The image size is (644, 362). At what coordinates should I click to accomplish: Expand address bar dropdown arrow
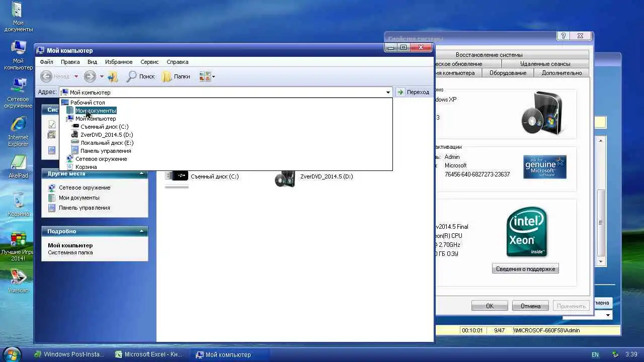click(x=388, y=92)
